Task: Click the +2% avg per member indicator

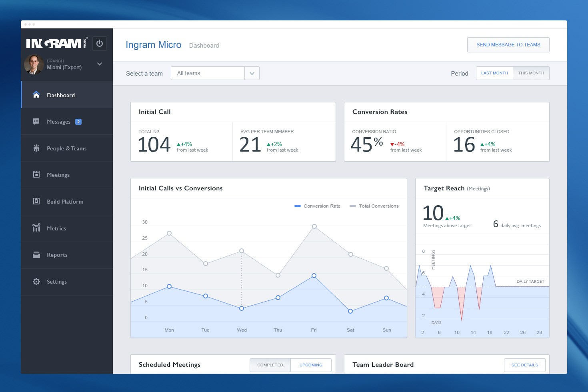Action: [x=274, y=144]
